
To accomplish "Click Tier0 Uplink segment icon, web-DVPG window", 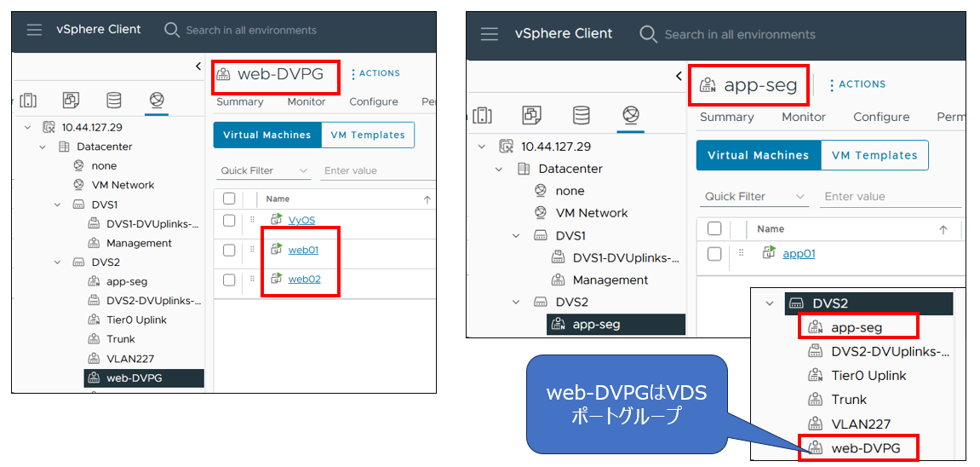I will click(x=94, y=320).
